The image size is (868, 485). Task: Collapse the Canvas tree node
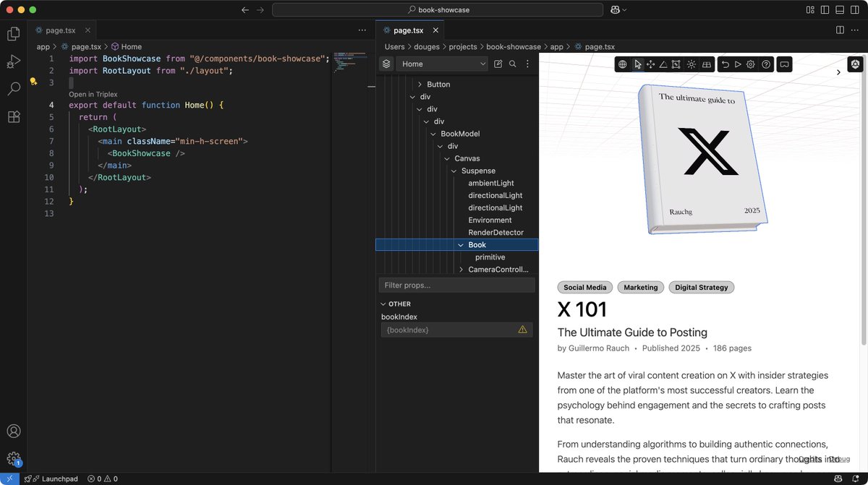(447, 158)
